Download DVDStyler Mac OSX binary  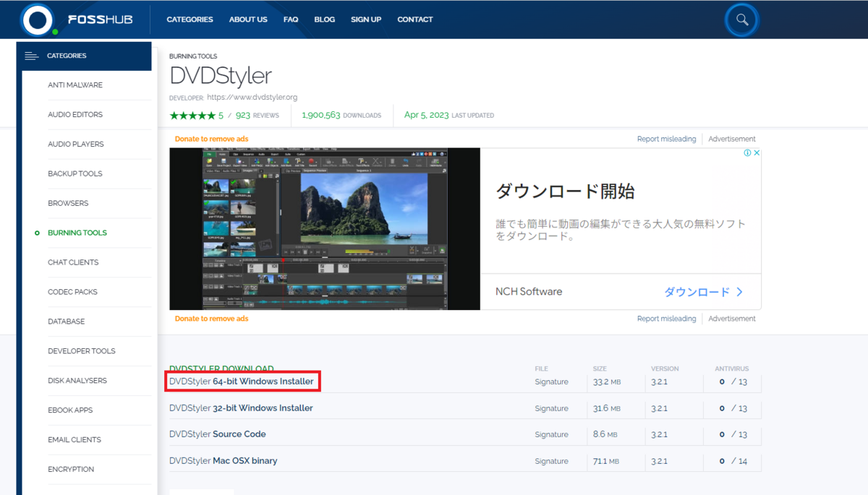(x=224, y=461)
